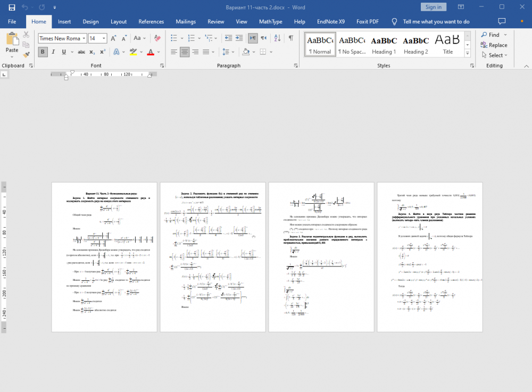The width and height of the screenshot is (532, 392).
Task: Open the File tab
Action: tap(12, 21)
